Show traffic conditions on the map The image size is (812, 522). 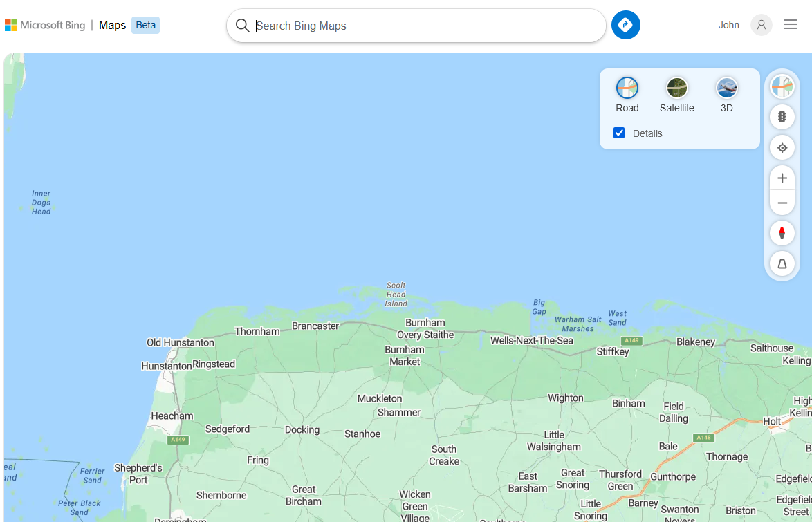[782, 116]
